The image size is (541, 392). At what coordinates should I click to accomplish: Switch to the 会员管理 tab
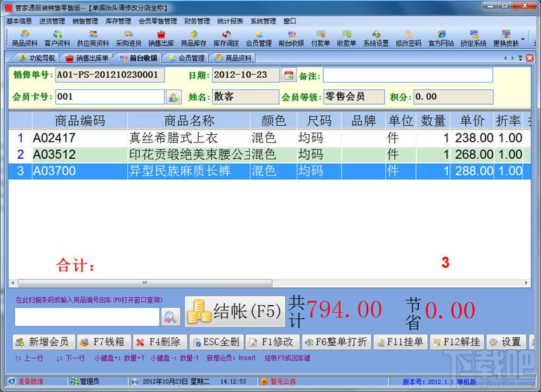[x=187, y=58]
